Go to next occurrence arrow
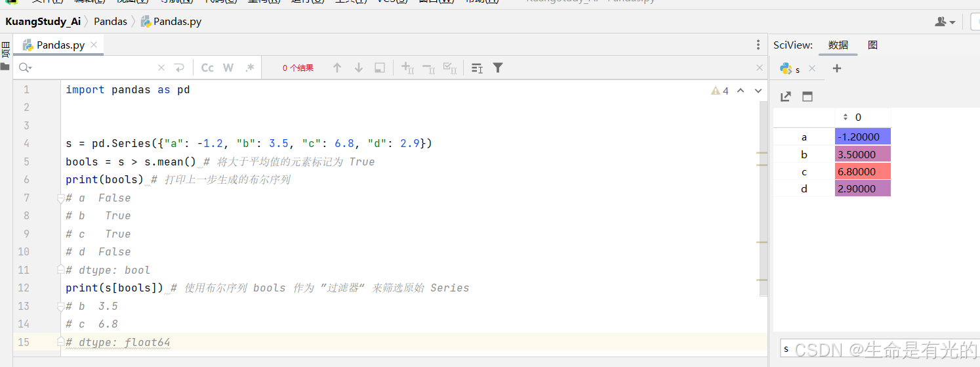This screenshot has height=367, width=980. [x=359, y=68]
